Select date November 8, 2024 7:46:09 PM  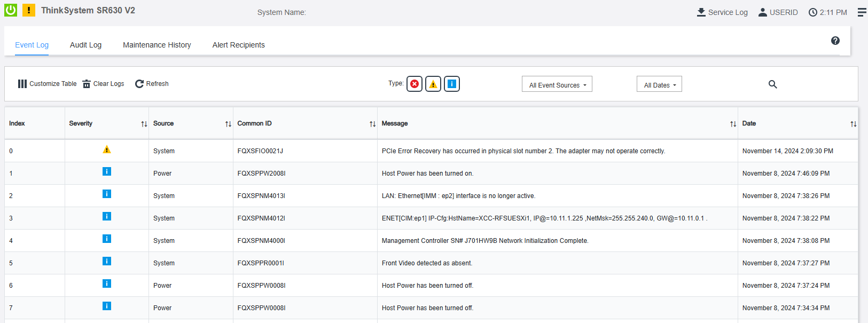tap(786, 174)
